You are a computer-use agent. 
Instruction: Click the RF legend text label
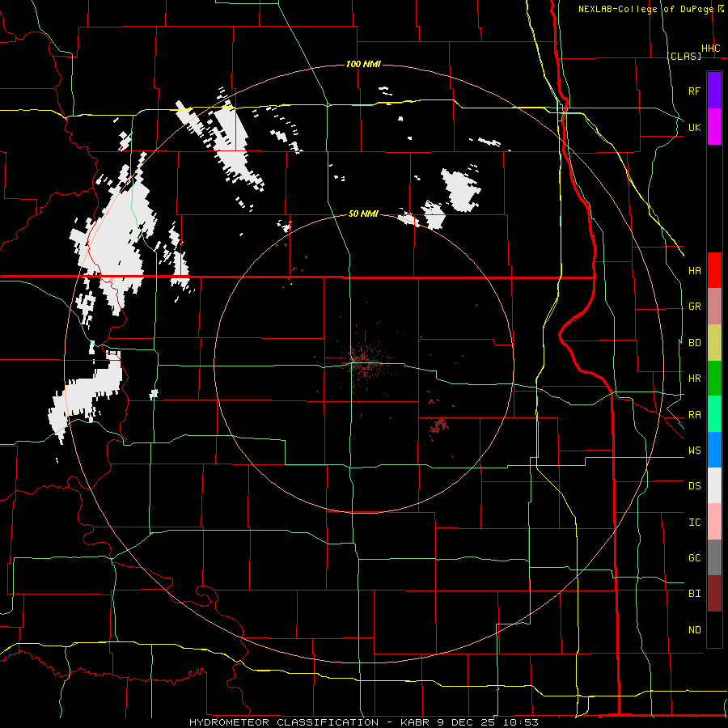coord(694,91)
